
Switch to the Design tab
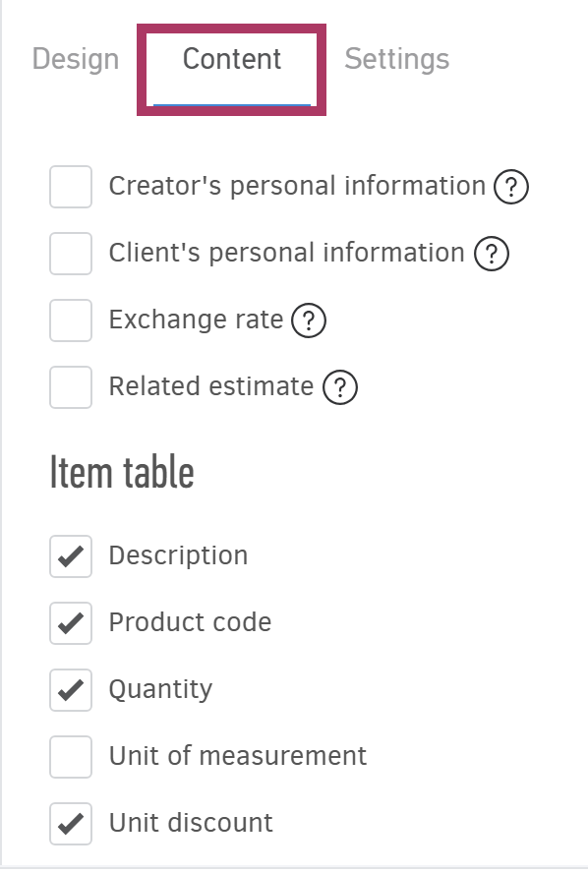(75, 59)
